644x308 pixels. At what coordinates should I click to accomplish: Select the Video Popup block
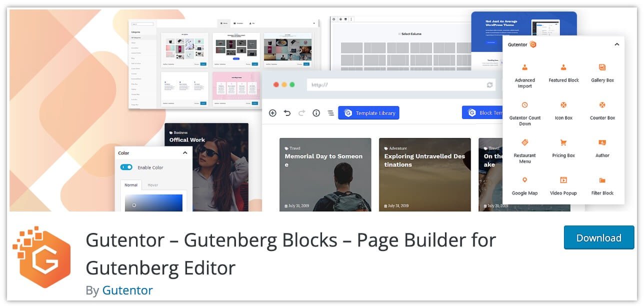pyautogui.click(x=563, y=185)
